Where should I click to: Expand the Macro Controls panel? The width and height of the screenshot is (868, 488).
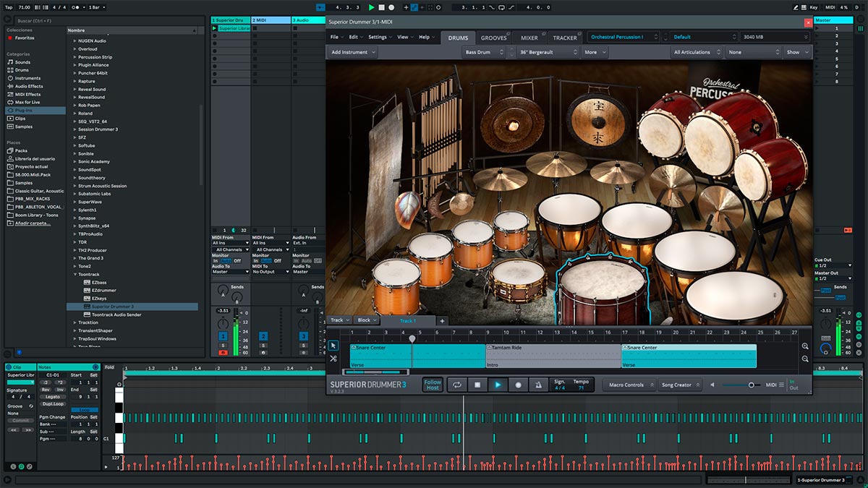click(630, 385)
